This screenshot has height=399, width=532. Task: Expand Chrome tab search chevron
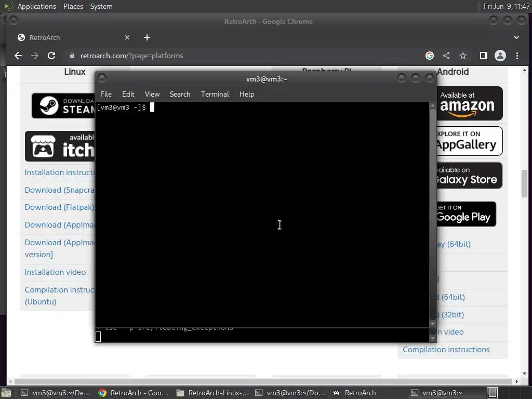(516, 37)
